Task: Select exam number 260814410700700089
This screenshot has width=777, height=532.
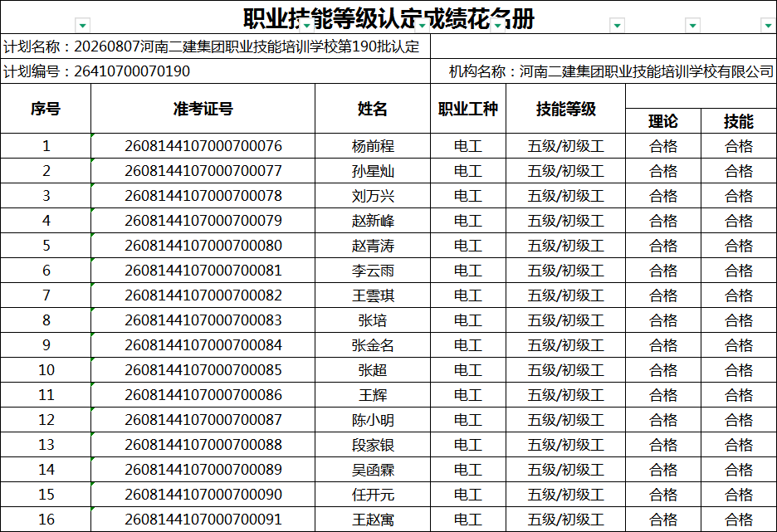Action: (203, 470)
